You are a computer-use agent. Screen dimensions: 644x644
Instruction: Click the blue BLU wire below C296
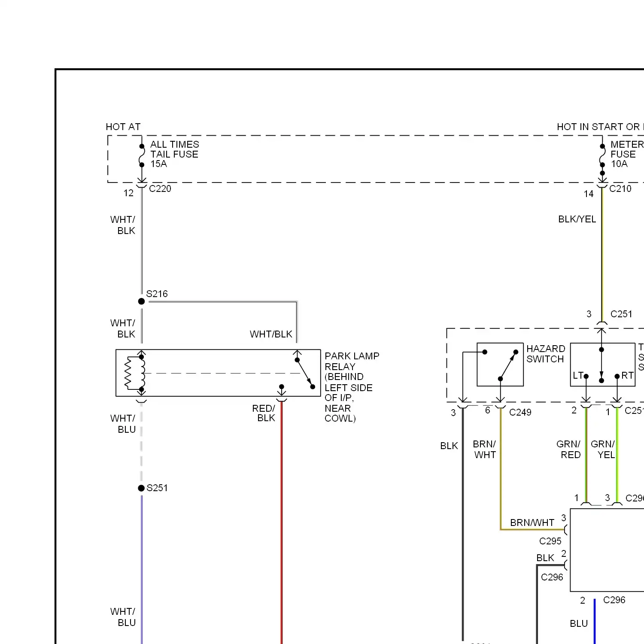(595, 621)
